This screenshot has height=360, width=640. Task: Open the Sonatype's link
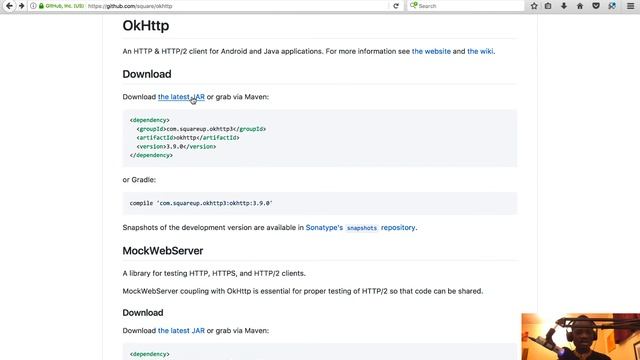coord(324,228)
